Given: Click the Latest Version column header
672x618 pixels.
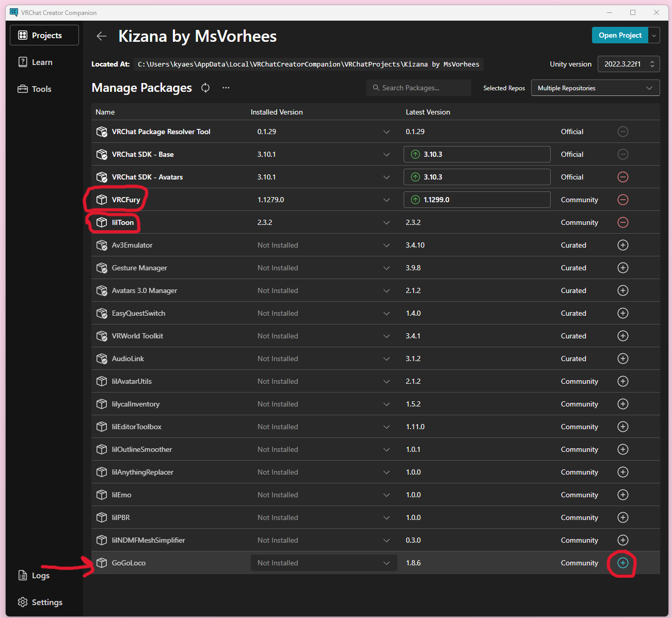Looking at the screenshot, I should 428,112.
